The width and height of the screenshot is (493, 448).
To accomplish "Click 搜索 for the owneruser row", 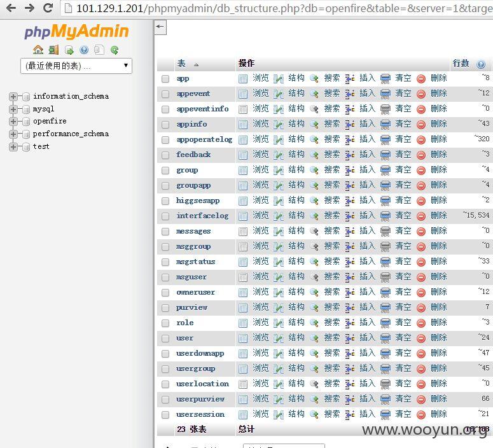I will coord(332,292).
